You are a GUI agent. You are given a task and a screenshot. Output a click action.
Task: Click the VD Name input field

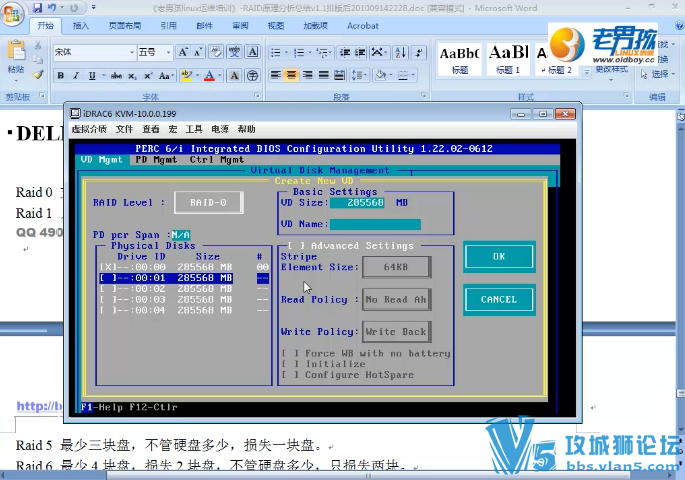(375, 224)
